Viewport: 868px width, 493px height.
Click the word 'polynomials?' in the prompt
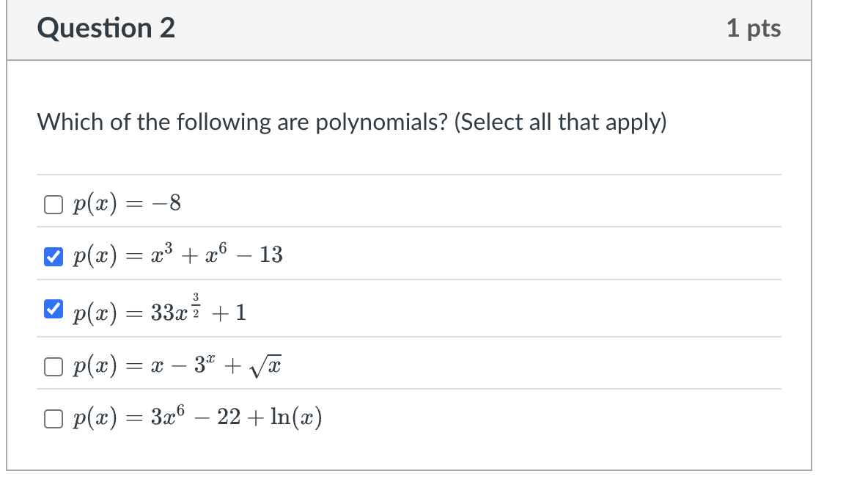381,123
